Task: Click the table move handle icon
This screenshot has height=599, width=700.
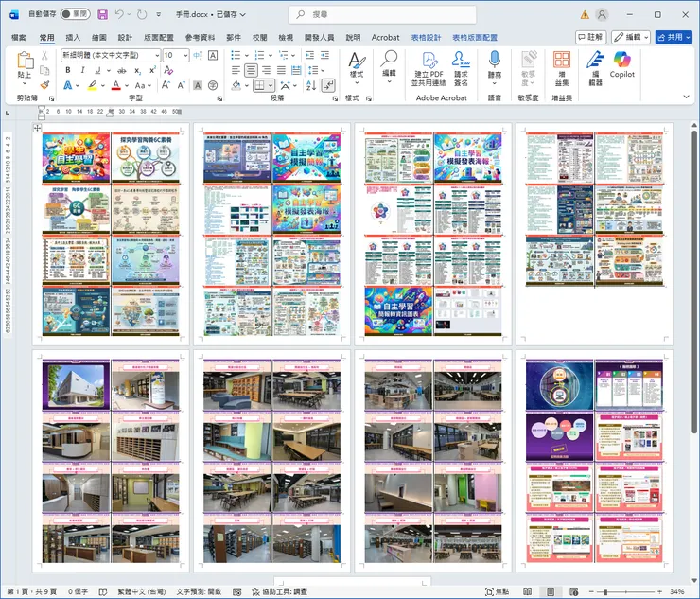Action: click(38, 128)
